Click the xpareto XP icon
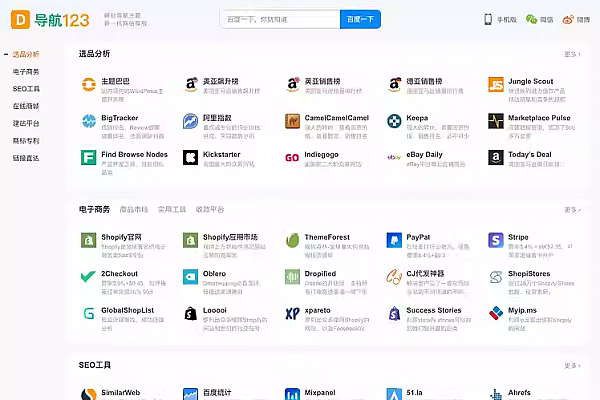 click(x=292, y=313)
